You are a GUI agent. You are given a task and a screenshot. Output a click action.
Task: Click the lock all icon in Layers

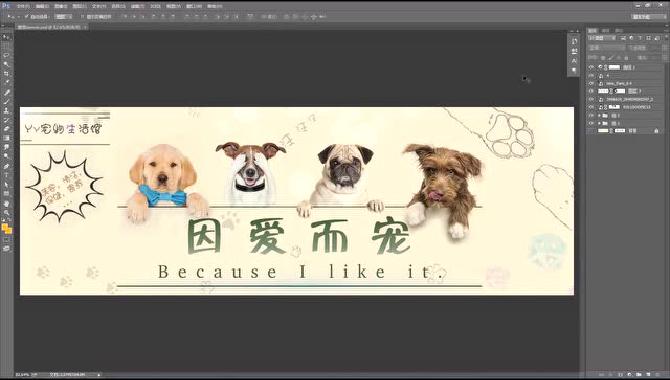pyautogui.click(x=626, y=58)
